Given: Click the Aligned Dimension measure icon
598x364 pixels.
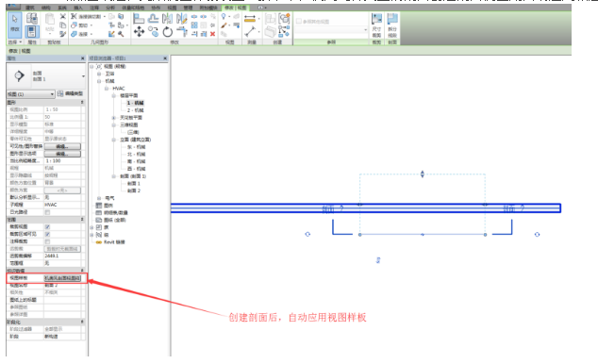Looking at the screenshot, I should (x=250, y=18).
